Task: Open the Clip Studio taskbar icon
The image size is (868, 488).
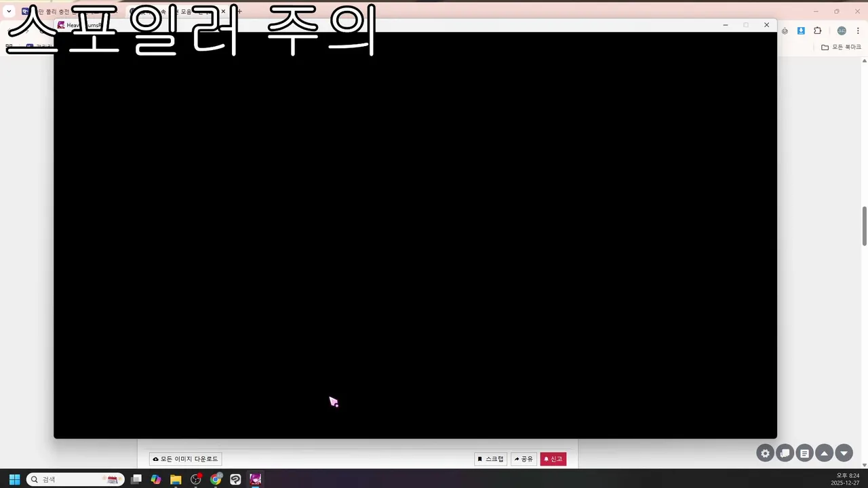Action: [x=235, y=479]
